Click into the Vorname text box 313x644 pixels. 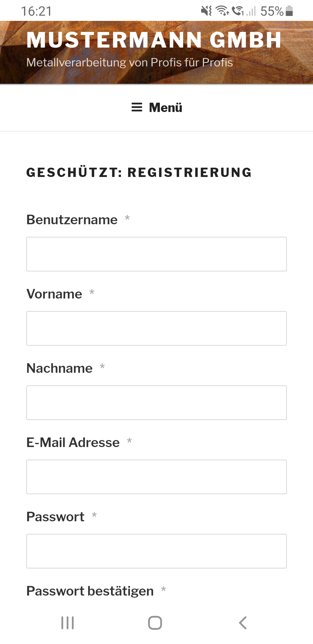coord(156,328)
